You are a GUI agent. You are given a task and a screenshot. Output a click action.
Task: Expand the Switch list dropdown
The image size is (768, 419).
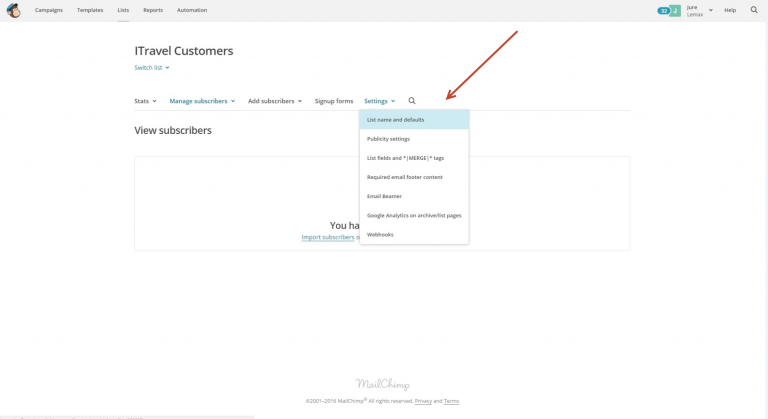coord(152,68)
